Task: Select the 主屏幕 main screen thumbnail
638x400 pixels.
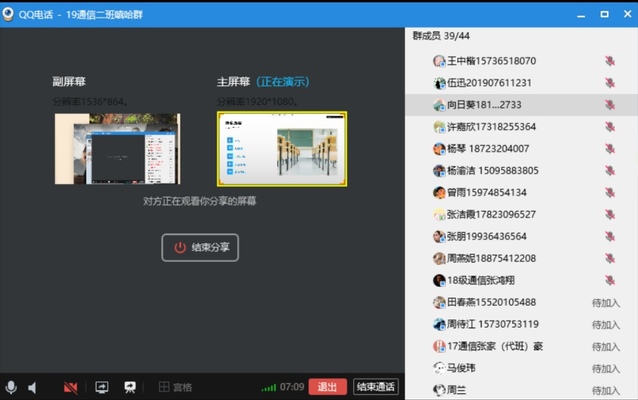Action: (x=282, y=148)
